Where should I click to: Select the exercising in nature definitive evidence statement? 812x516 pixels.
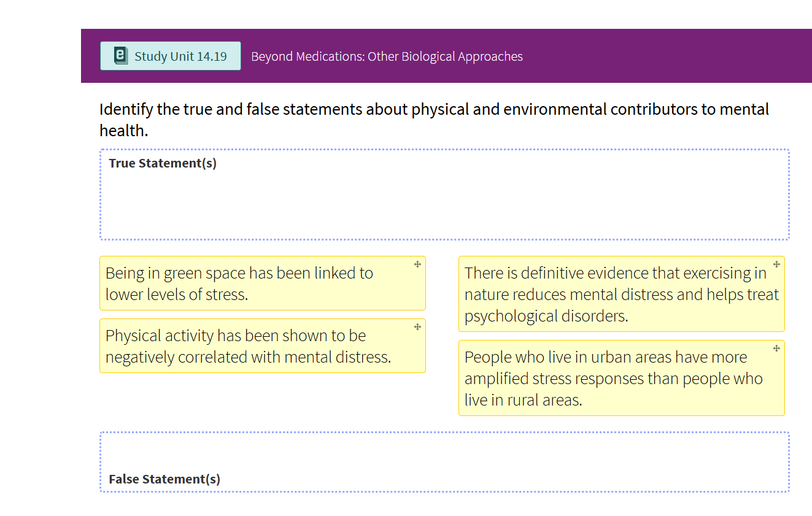click(614, 294)
